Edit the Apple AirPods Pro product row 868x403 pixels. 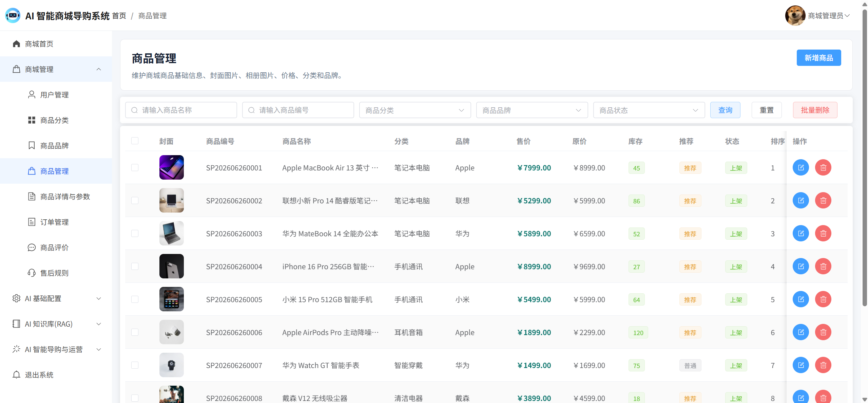(x=801, y=332)
